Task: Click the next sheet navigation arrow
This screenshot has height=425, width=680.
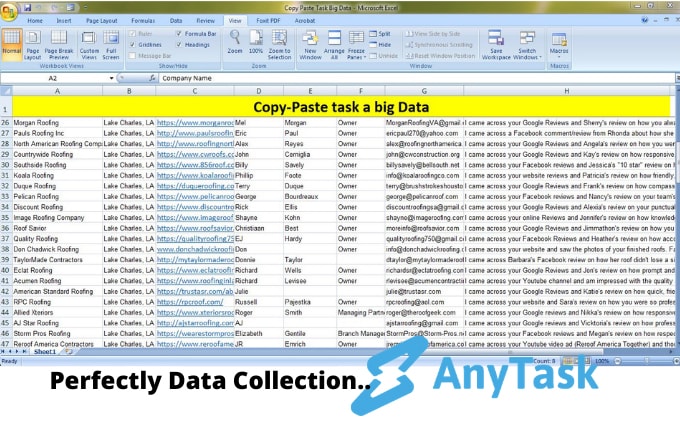Action: click(18, 351)
